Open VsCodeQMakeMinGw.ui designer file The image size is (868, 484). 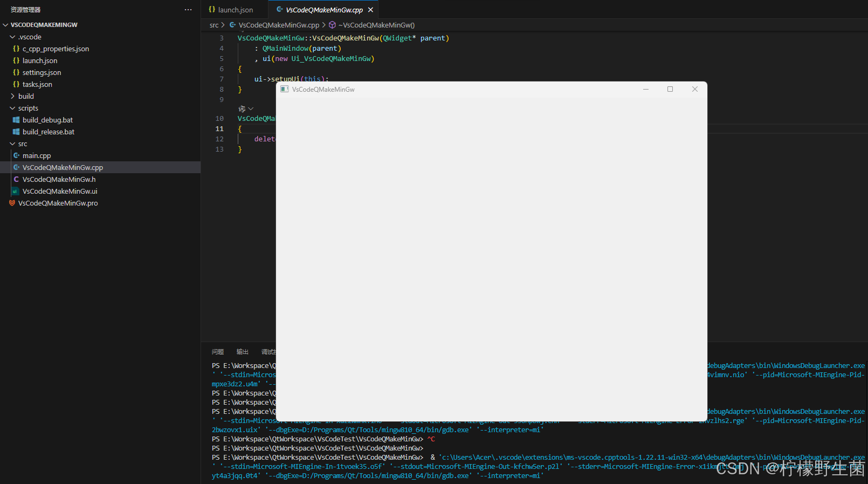click(60, 191)
